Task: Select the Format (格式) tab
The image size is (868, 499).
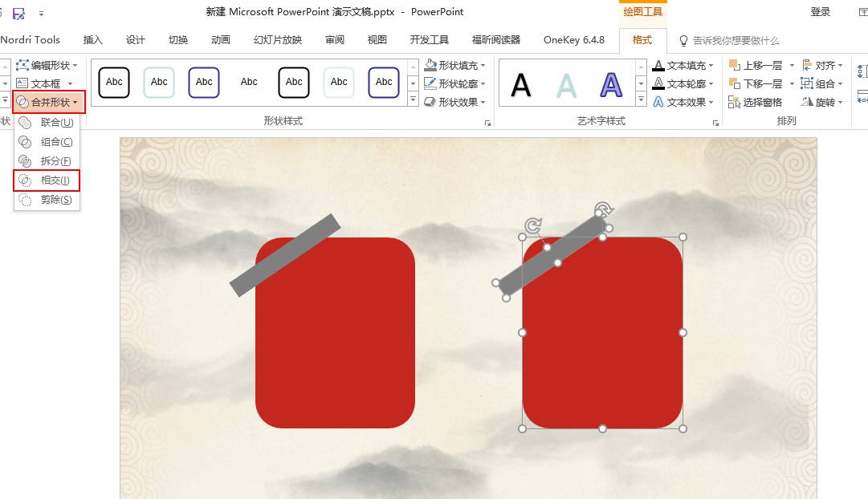Action: click(x=642, y=40)
